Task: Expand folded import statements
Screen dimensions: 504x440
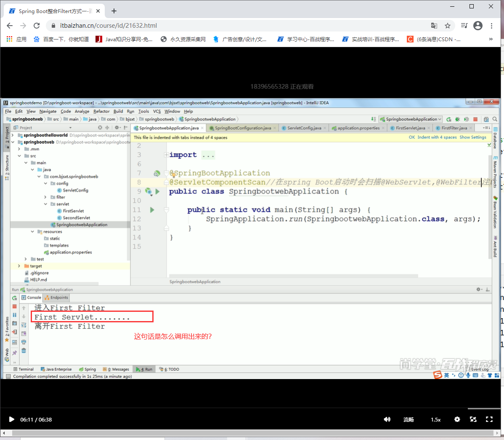Action: coord(166,155)
